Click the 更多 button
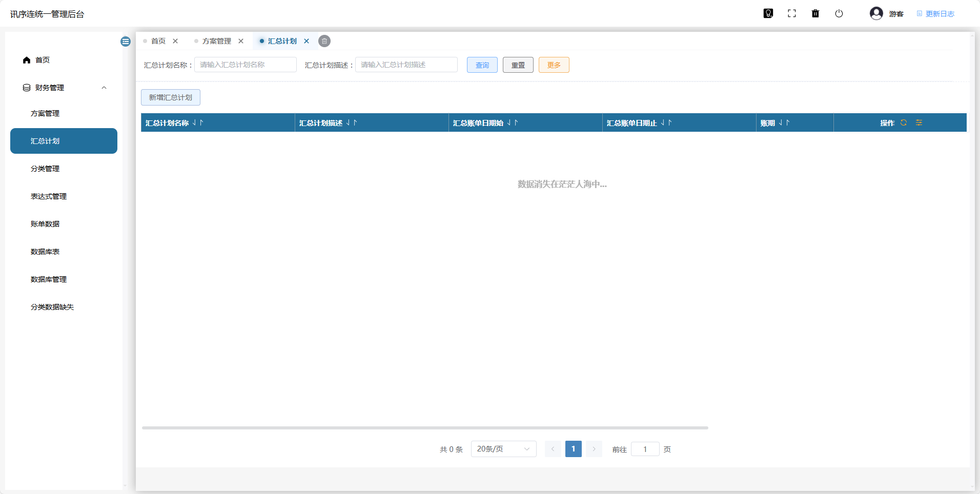Viewport: 980px width, 494px height. pos(554,65)
